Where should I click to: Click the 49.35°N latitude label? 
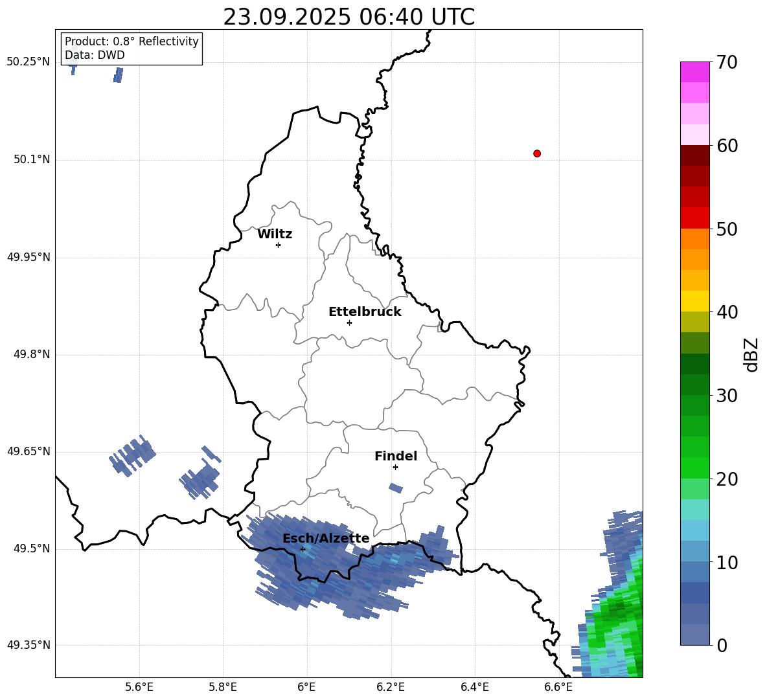tap(29, 645)
